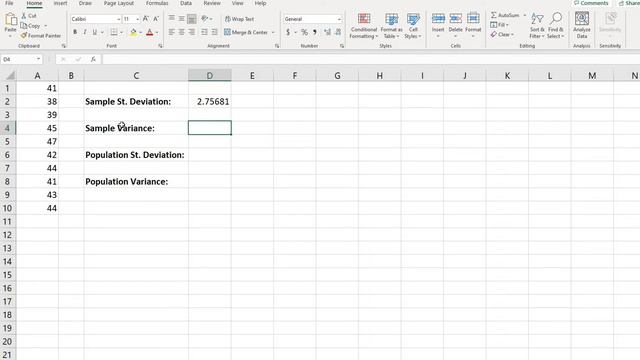The width and height of the screenshot is (640, 360).
Task: Click the AutoSum sigma button
Action: click(505, 15)
